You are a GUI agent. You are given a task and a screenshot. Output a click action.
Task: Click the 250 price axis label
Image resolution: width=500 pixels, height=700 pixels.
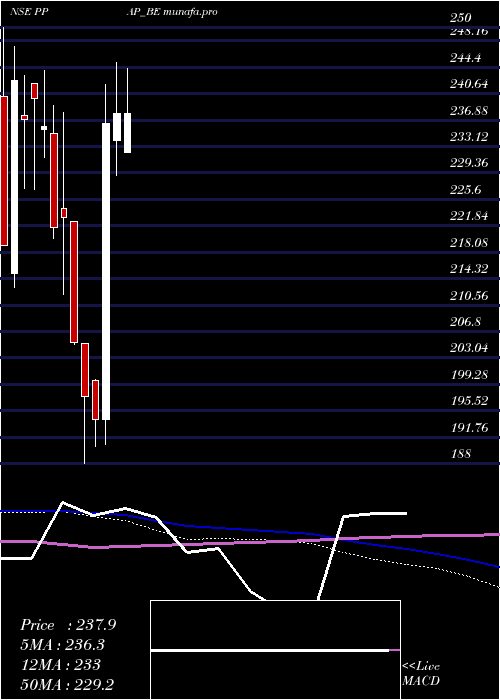(461, 18)
